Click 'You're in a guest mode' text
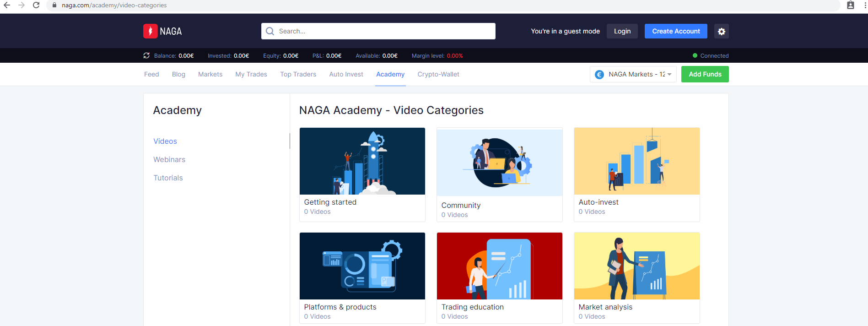The width and height of the screenshot is (868, 326). click(565, 31)
